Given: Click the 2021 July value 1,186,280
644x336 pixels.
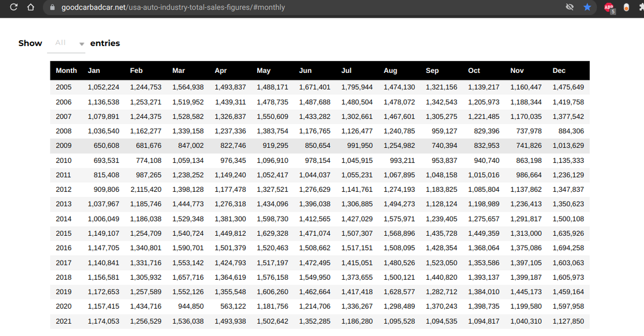Looking at the screenshot, I should [x=357, y=321].
